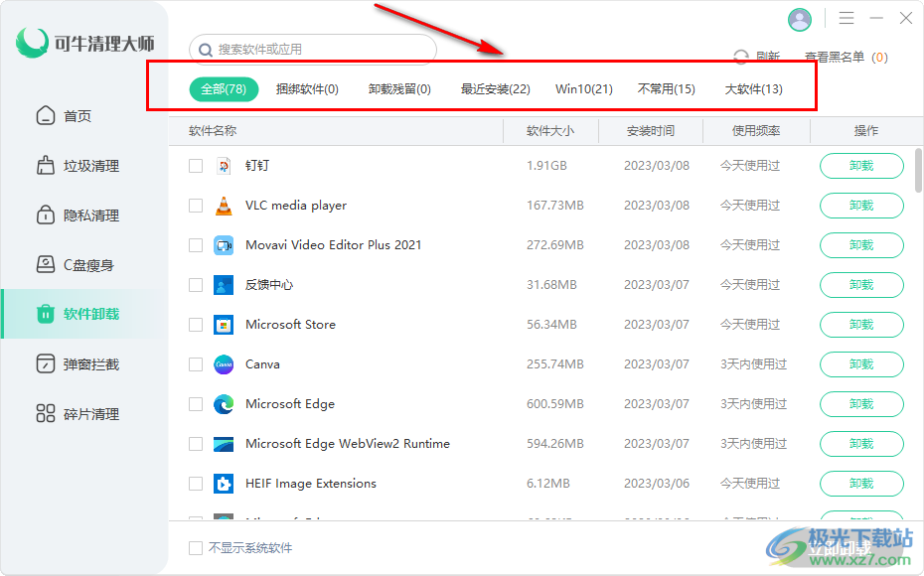This screenshot has height=576, width=924.
Task: Click 卸载 for Edge WebView2 Runtime
Action: 861,444
